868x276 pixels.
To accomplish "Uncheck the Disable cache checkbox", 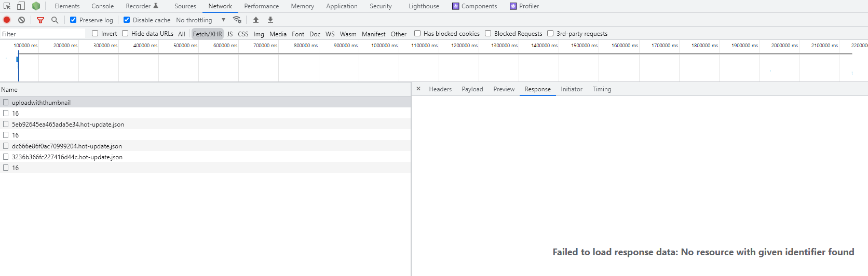I will point(127,20).
